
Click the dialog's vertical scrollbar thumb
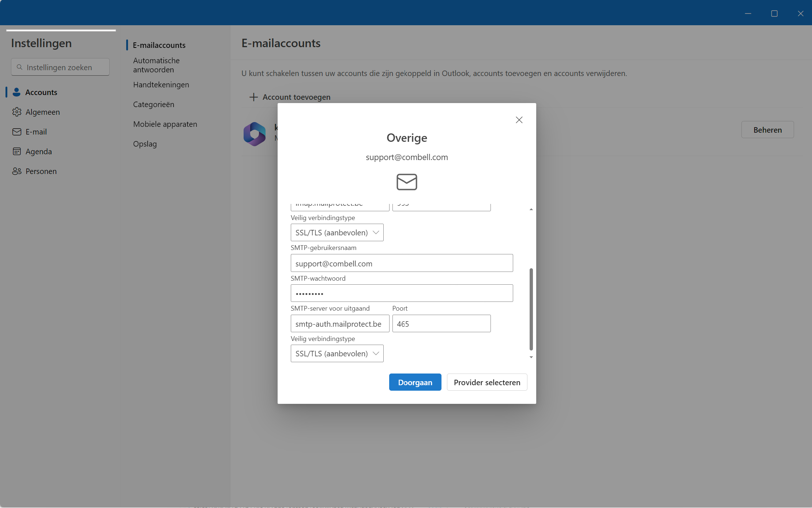pos(531,309)
